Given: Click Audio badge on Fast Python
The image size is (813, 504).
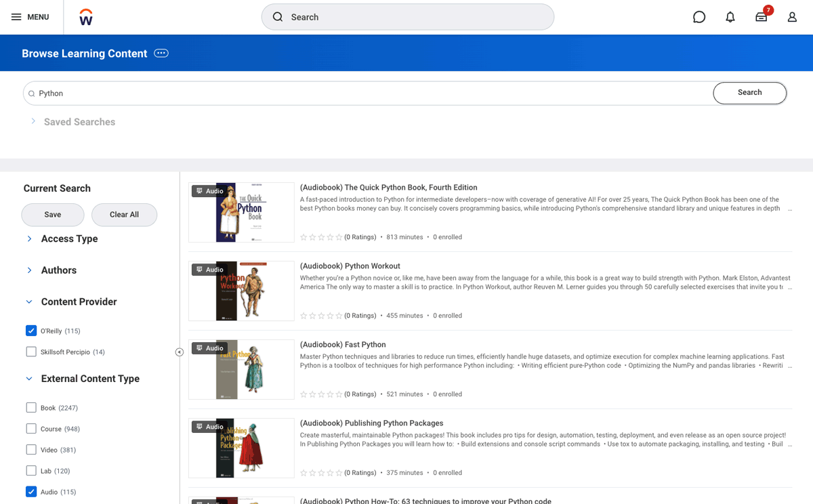Looking at the screenshot, I should [x=209, y=348].
